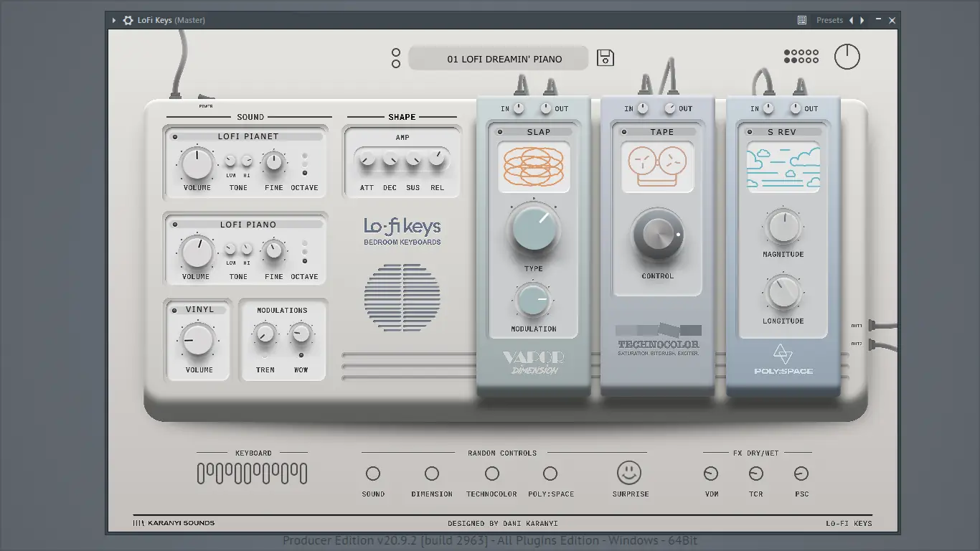The width and height of the screenshot is (980, 551).
Task: Toggle the LED below the Wow knob
Action: pos(301,355)
